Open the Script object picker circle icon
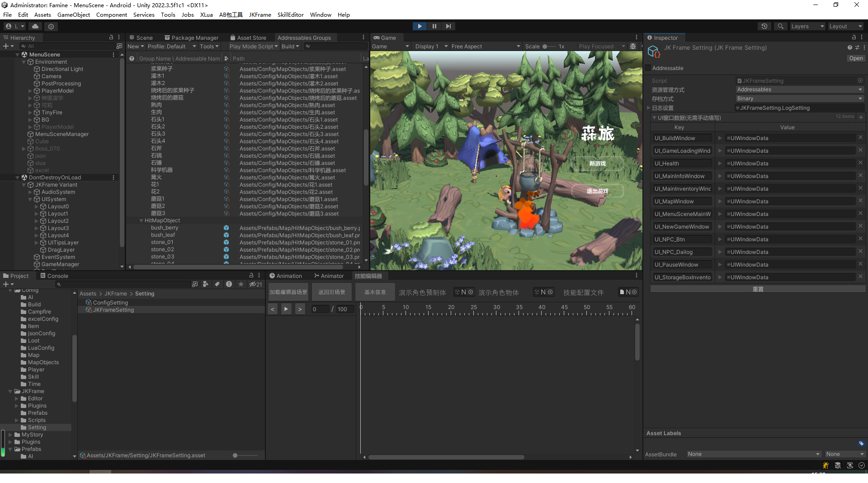868x483 pixels. point(860,80)
